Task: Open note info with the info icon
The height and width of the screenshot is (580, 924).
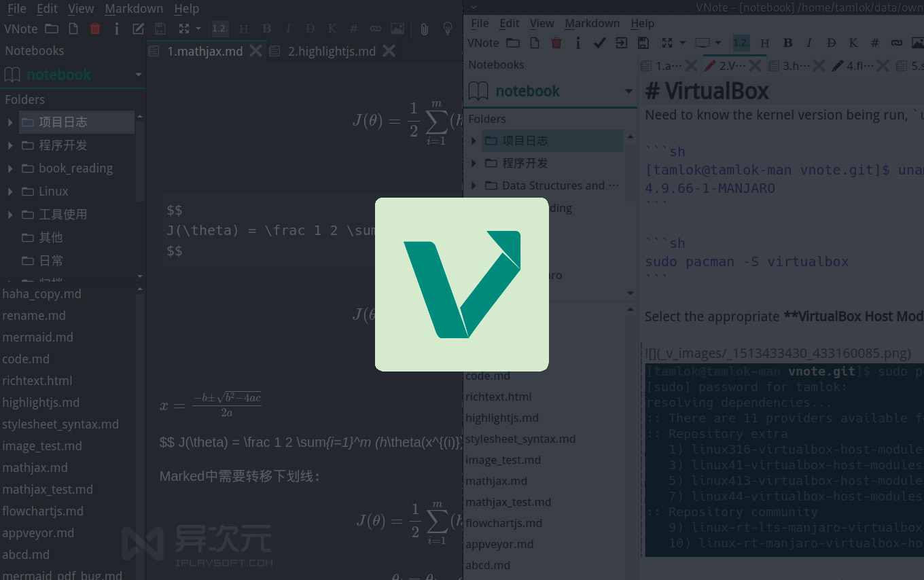Action: 116,29
